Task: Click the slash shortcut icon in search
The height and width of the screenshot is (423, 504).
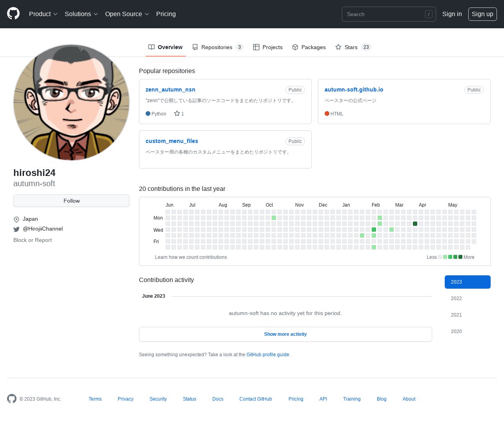Action: (x=429, y=14)
